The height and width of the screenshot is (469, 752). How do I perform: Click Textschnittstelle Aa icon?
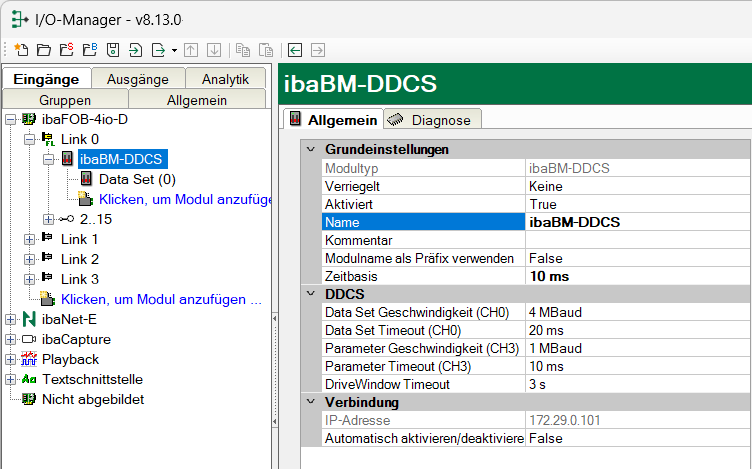point(29,379)
